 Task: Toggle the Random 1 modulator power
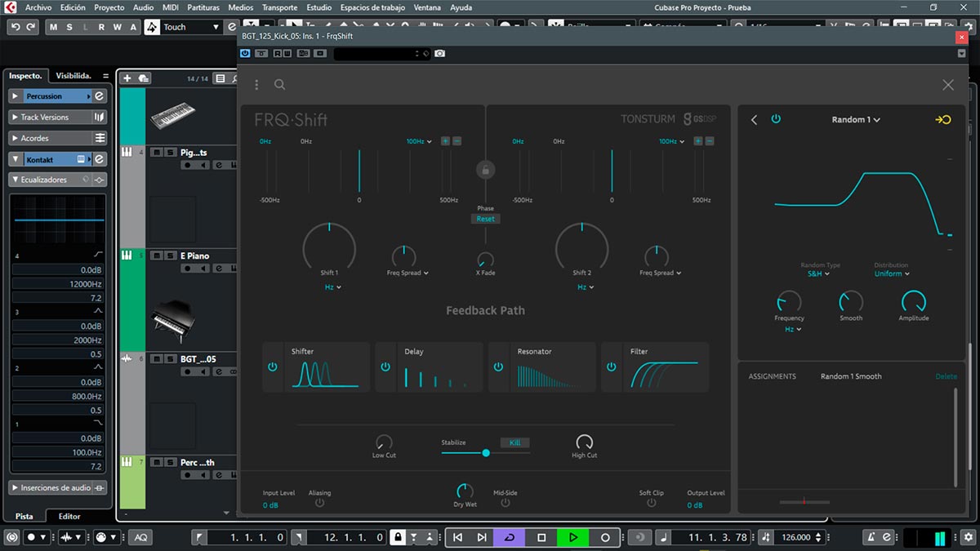click(776, 119)
